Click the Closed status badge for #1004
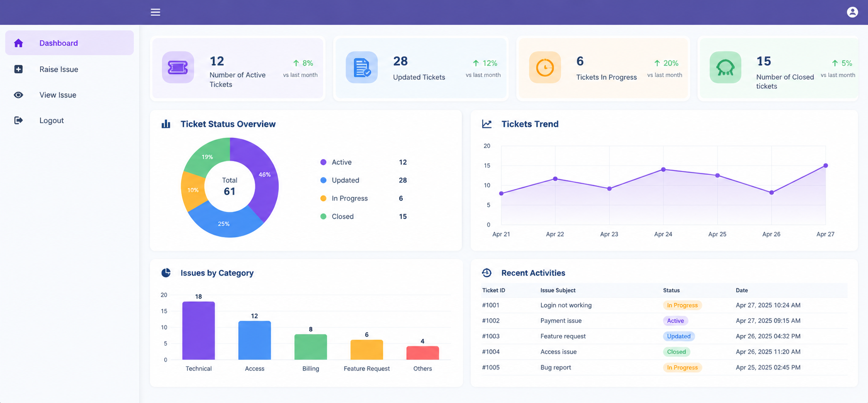The image size is (868, 403). tap(676, 352)
